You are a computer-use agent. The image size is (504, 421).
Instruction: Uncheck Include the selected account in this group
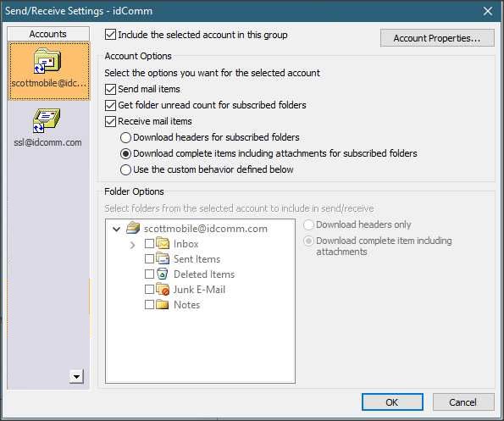tap(110, 35)
